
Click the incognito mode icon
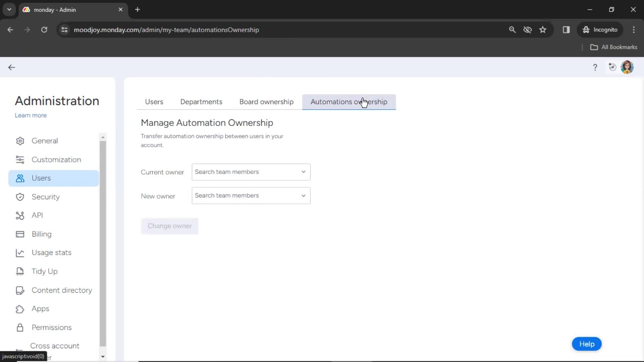coord(587,29)
